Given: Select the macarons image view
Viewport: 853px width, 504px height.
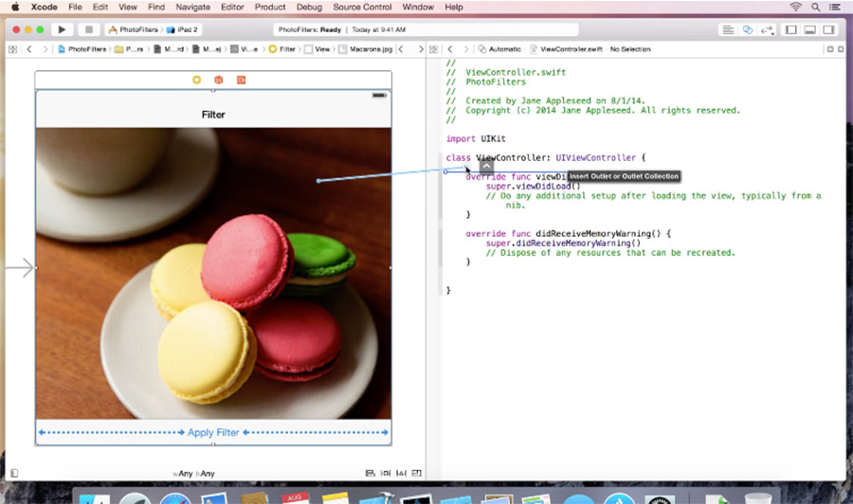Looking at the screenshot, I should point(213,274).
